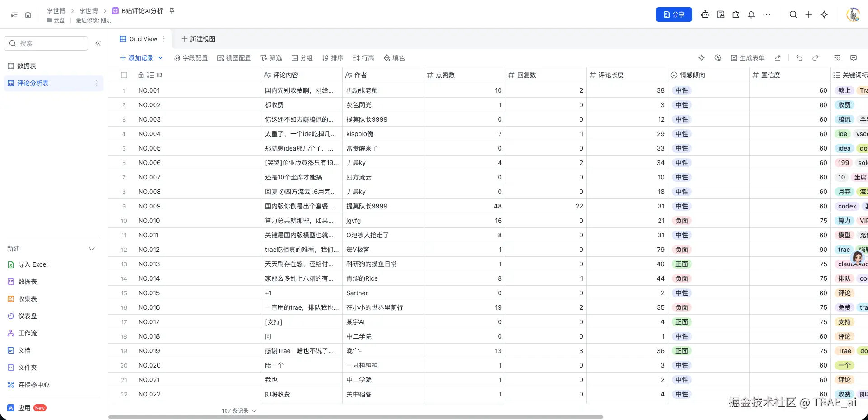Open 视图配置 view settings
Viewport: 868px width, 420px height.
coord(234,58)
